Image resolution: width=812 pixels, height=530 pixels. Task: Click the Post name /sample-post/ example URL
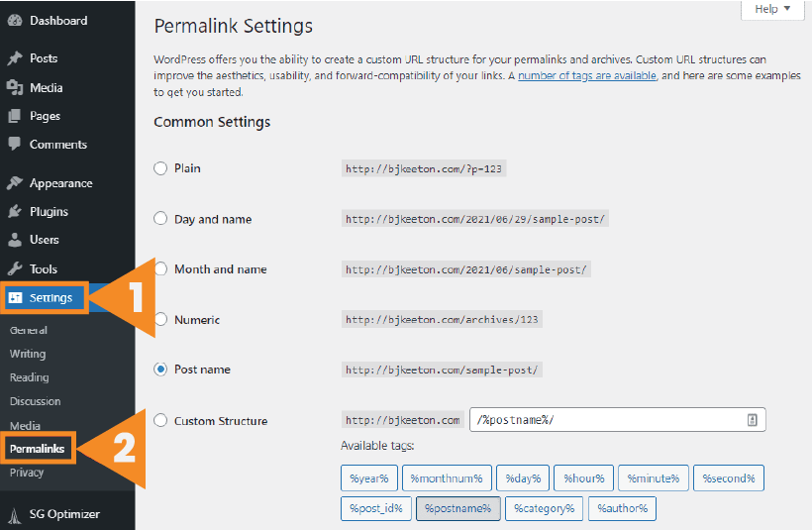coord(442,370)
